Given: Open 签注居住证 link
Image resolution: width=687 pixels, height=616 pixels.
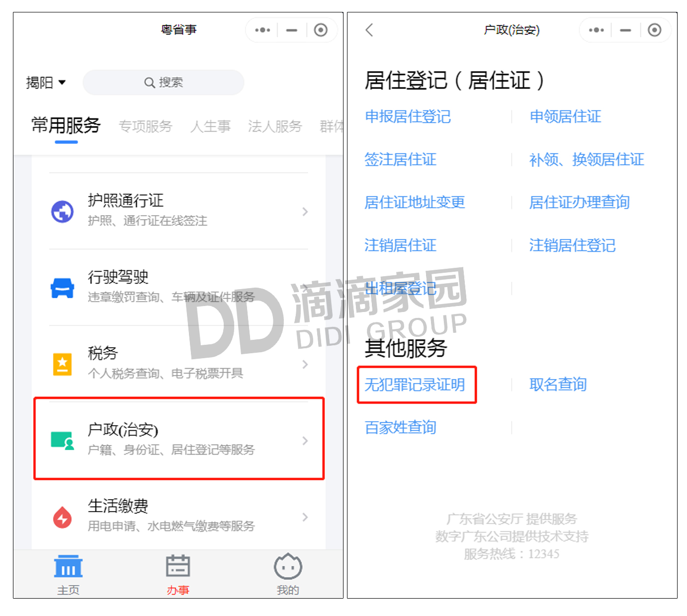Looking at the screenshot, I should click(401, 159).
